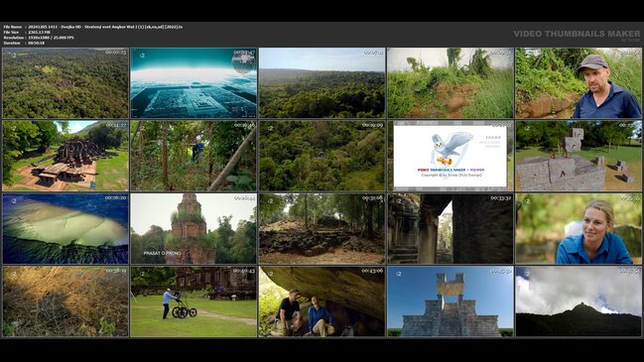
Task: Open thumbnail of man pushing radar cart
Action: tap(193, 302)
